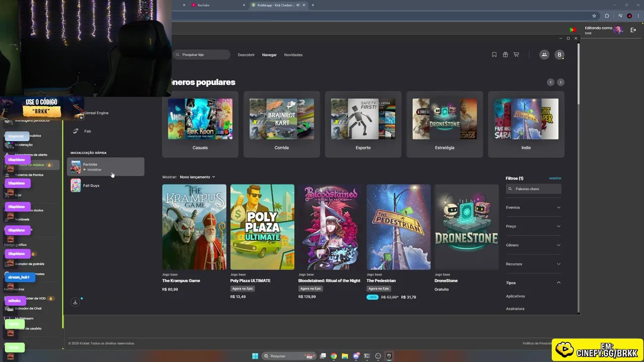Click the redefinir filters link
This screenshot has height=362, width=644.
555,178
